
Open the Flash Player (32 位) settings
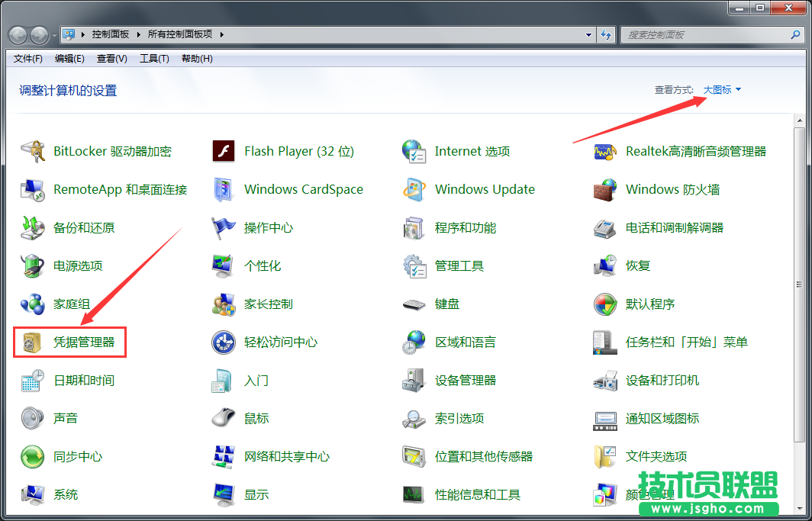pos(298,151)
